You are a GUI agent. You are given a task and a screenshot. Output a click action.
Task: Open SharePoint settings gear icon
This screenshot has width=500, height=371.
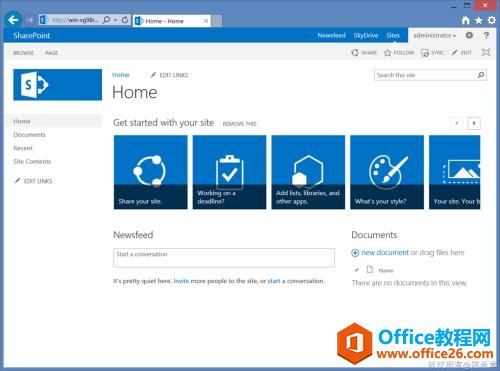(x=469, y=35)
